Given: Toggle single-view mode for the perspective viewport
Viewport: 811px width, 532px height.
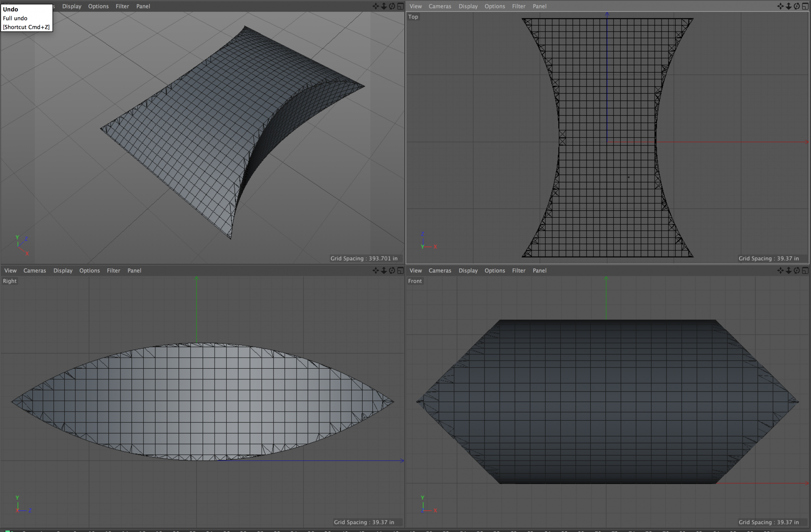Looking at the screenshot, I should (400, 6).
